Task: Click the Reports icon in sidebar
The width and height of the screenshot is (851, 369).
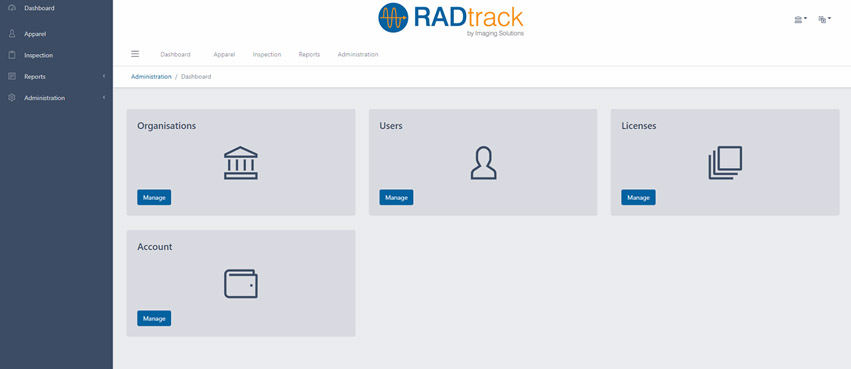Action: pyautogui.click(x=12, y=77)
